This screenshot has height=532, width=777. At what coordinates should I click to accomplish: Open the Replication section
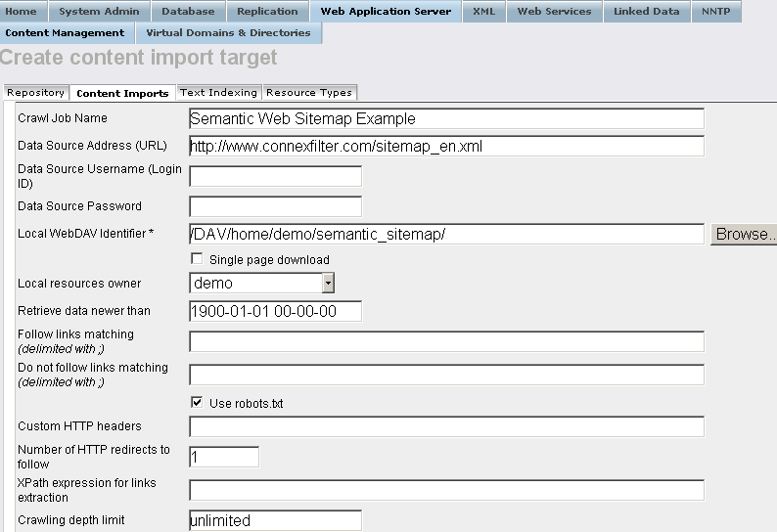[x=267, y=12]
